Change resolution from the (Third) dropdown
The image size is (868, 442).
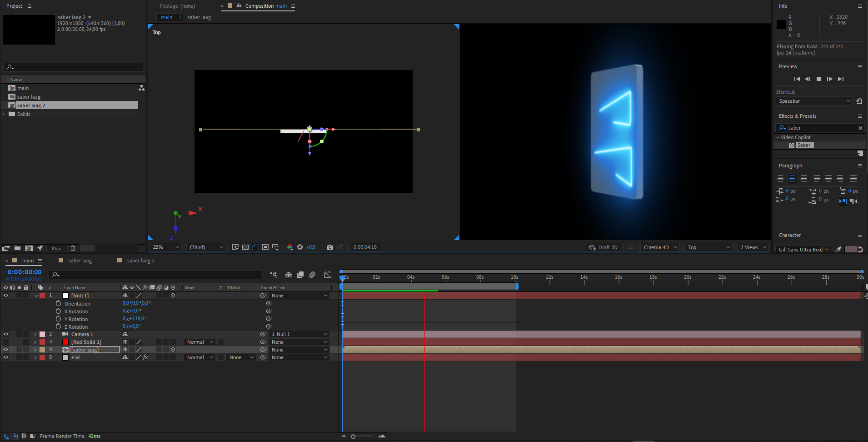click(206, 247)
